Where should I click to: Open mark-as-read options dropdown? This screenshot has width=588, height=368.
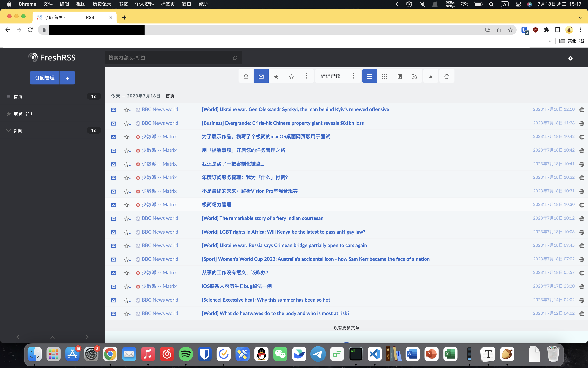[353, 76]
